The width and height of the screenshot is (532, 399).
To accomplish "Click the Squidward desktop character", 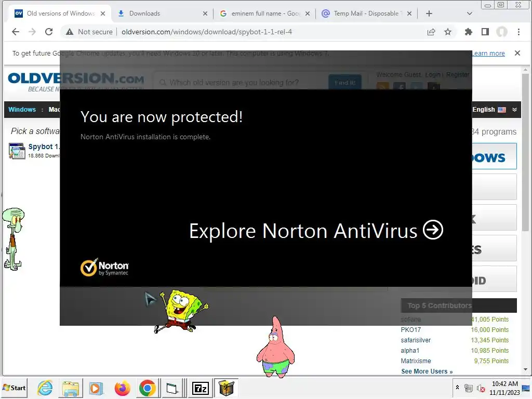I will [13, 239].
